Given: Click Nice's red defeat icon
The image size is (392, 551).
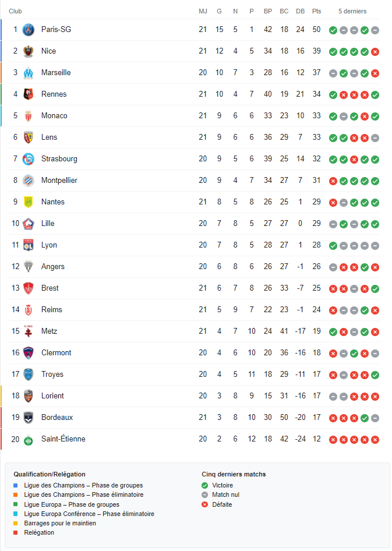Looking at the screenshot, I should pos(375,52).
